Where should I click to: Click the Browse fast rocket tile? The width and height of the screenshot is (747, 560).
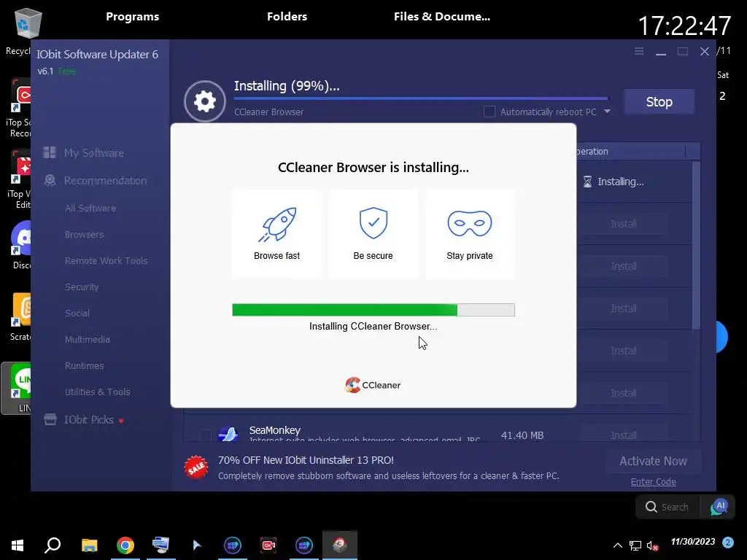tap(276, 233)
